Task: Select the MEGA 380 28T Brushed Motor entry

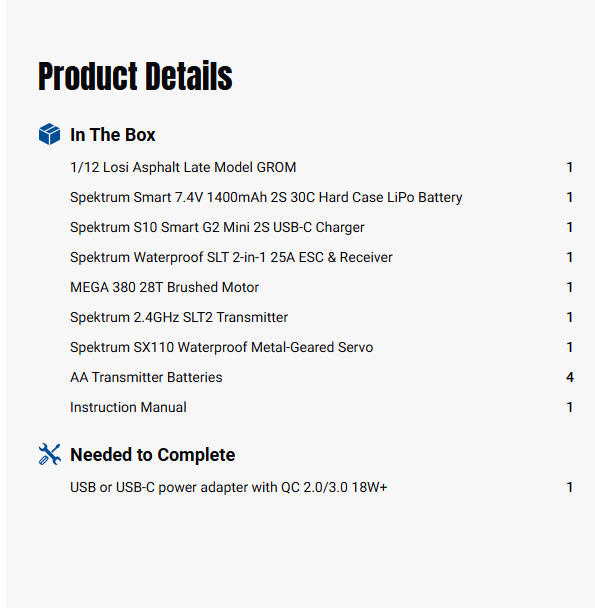Action: pyautogui.click(x=164, y=287)
